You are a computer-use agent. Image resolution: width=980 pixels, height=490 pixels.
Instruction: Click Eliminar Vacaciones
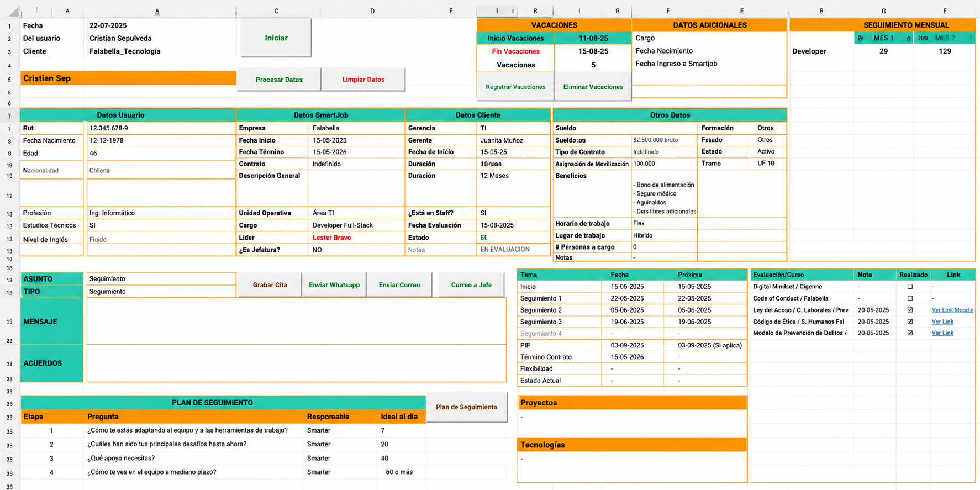[x=593, y=87]
